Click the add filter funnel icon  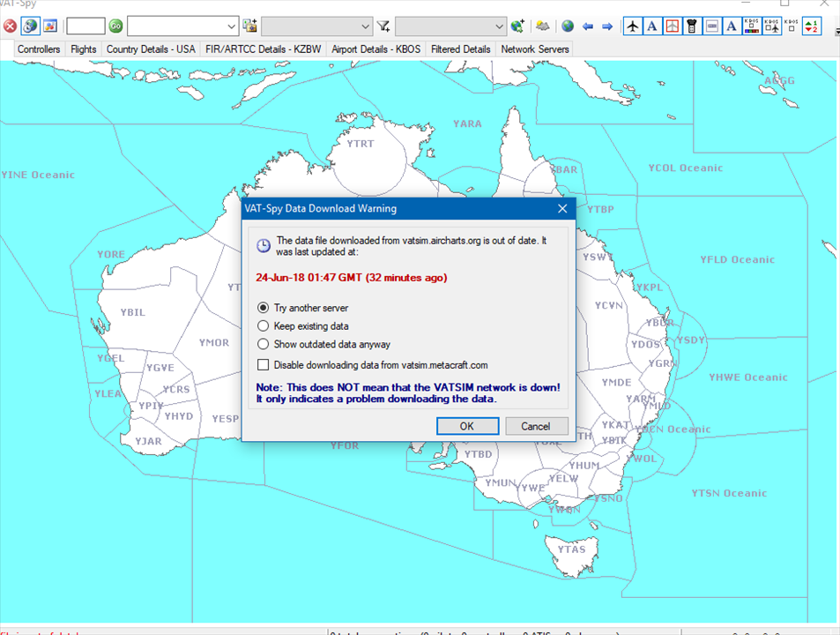(383, 26)
